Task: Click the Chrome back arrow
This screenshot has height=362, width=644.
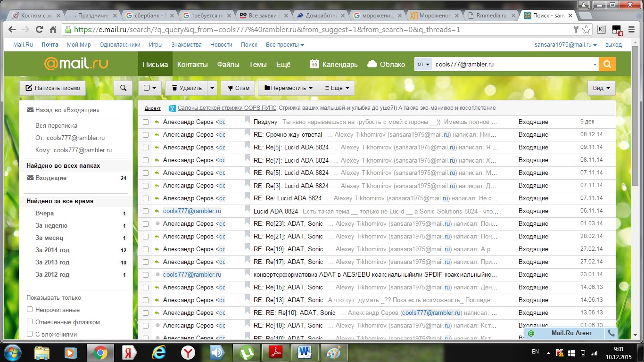Action: click(x=12, y=29)
